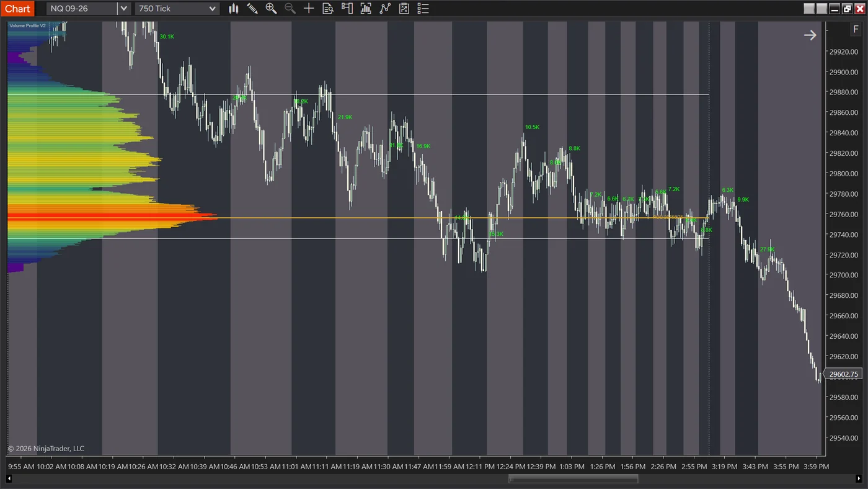The image size is (868, 489).
Task: Click the 29920.00 price axis label
Action: (x=844, y=52)
